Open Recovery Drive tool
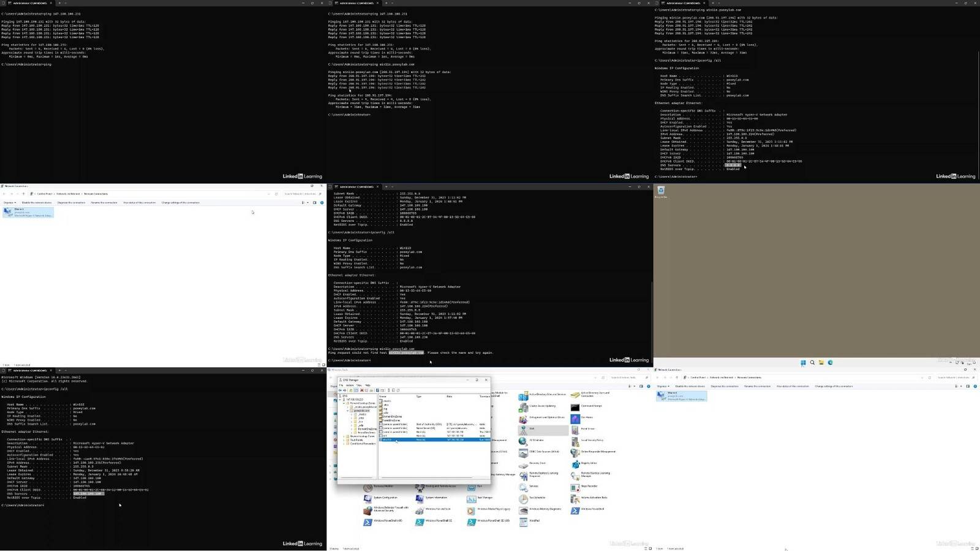 [532, 463]
